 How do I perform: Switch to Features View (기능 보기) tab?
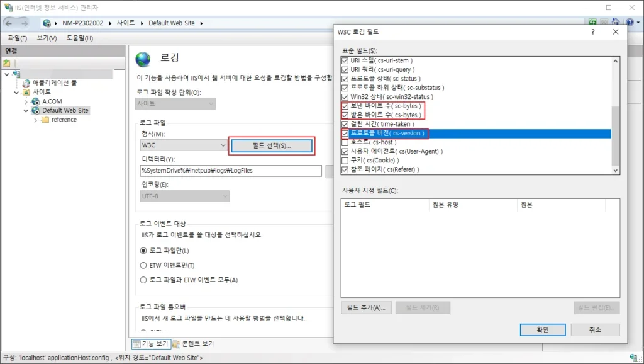(150, 344)
